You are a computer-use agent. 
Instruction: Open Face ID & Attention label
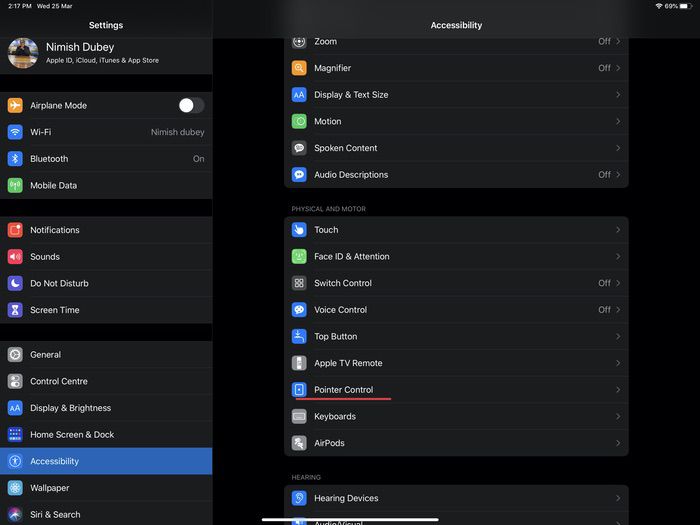pyautogui.click(x=352, y=257)
